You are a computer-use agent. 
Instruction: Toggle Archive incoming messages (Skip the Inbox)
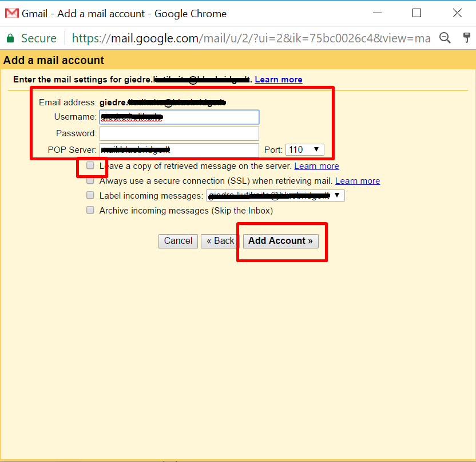click(90, 210)
